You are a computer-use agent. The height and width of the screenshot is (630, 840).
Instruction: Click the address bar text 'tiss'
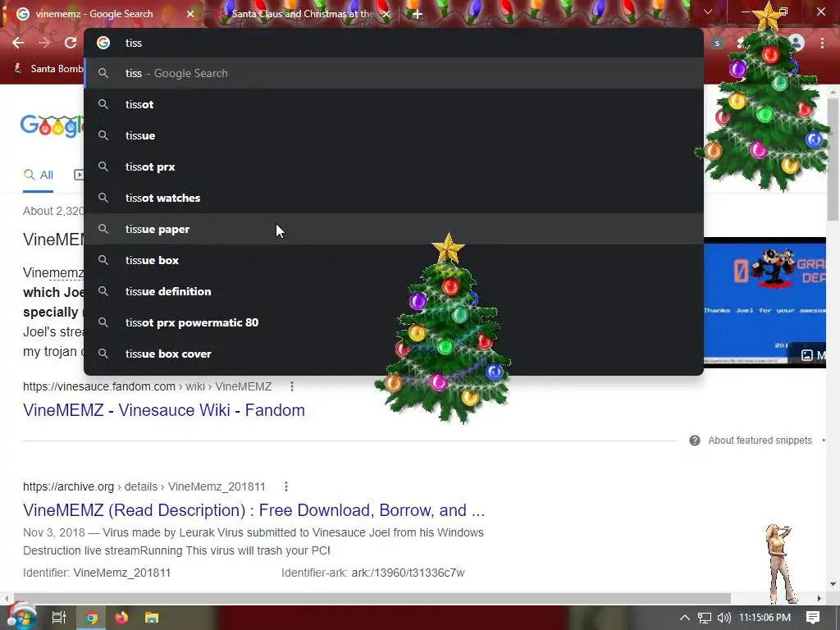pos(134,43)
